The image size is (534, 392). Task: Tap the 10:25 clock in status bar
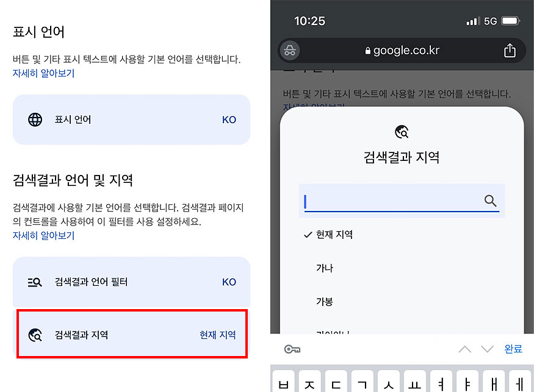click(309, 21)
